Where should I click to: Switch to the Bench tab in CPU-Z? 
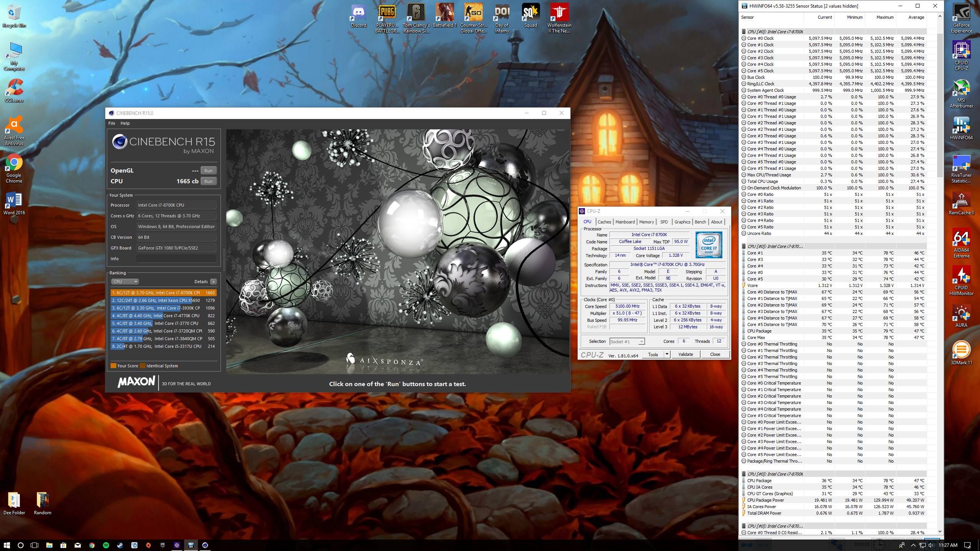tap(700, 222)
